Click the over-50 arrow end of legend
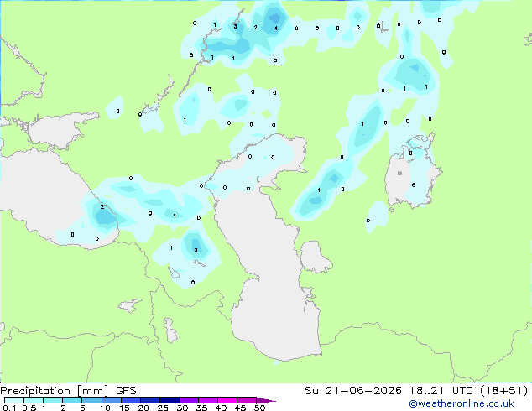The image size is (532, 411). (x=266, y=400)
